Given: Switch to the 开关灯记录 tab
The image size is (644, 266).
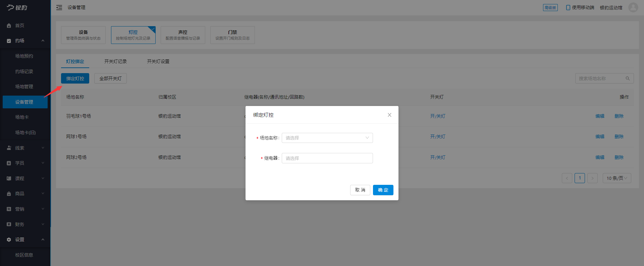Looking at the screenshot, I should [115, 61].
